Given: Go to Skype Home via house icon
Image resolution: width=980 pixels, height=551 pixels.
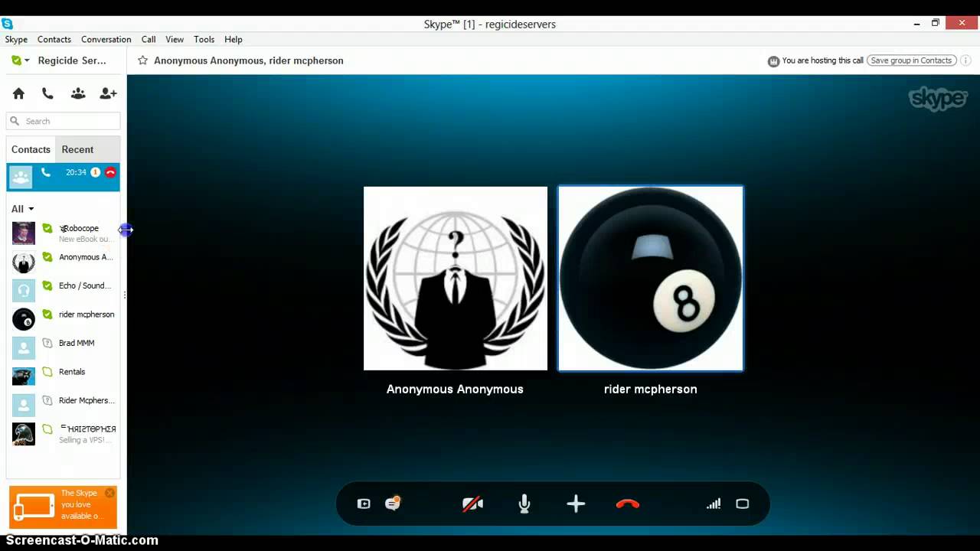Looking at the screenshot, I should tap(18, 93).
